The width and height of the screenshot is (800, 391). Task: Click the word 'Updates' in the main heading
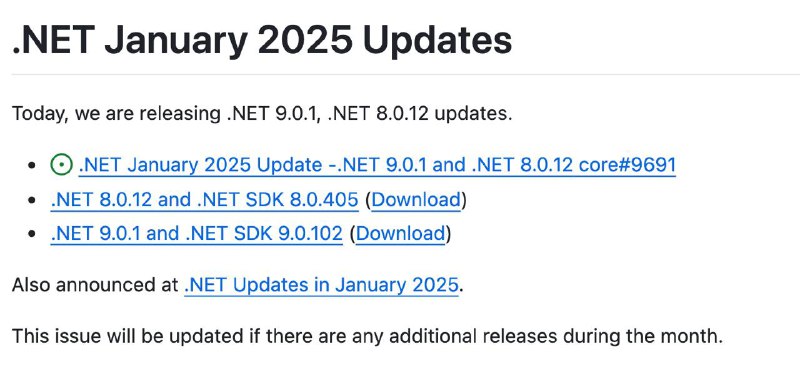(437, 42)
